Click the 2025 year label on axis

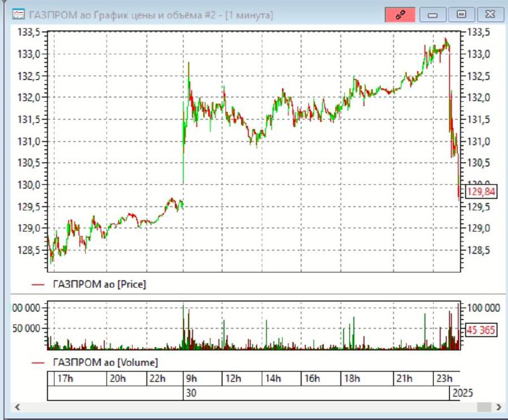click(x=463, y=393)
